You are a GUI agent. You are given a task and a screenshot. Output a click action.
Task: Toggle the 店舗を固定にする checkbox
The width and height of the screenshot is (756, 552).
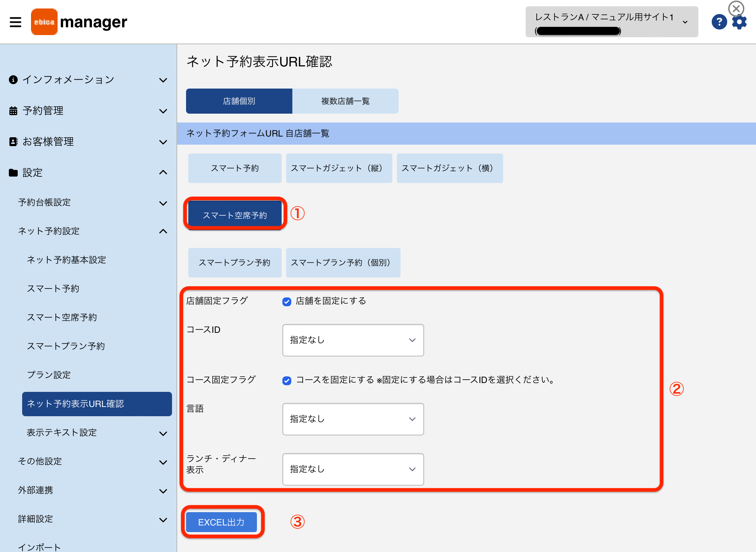coord(287,301)
